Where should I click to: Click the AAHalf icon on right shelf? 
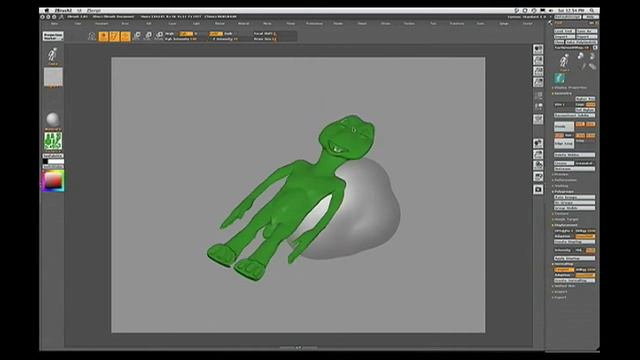click(538, 82)
